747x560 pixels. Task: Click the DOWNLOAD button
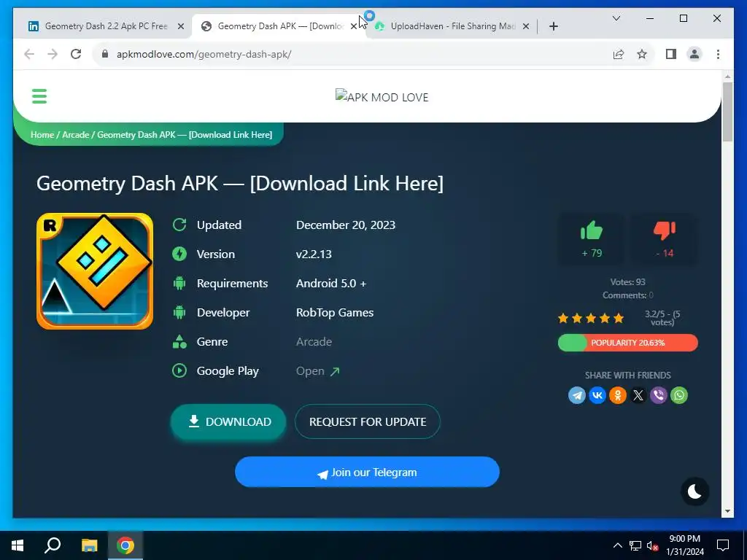click(228, 421)
